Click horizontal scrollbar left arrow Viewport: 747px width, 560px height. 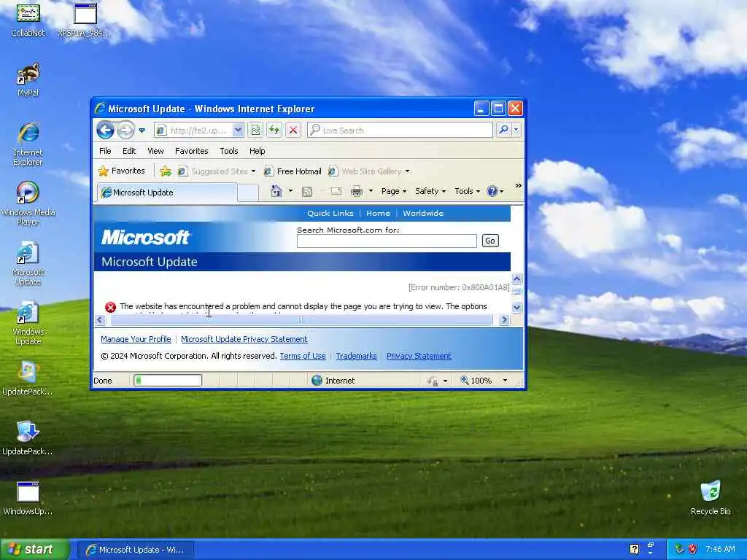(99, 319)
